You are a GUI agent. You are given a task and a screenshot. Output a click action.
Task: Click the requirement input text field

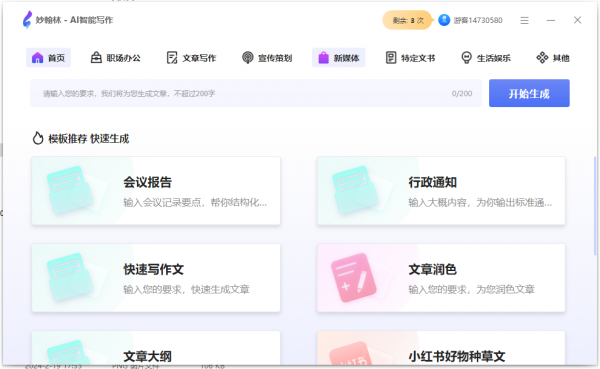(x=256, y=93)
